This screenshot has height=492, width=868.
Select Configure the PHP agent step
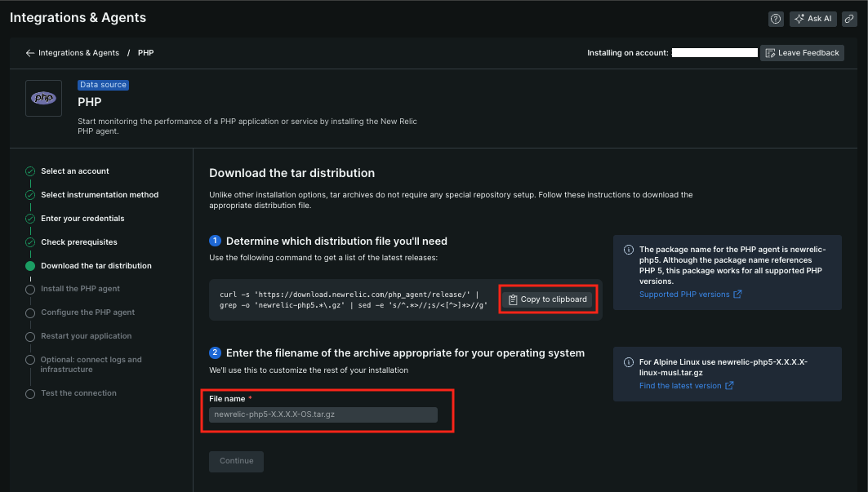[87, 312]
